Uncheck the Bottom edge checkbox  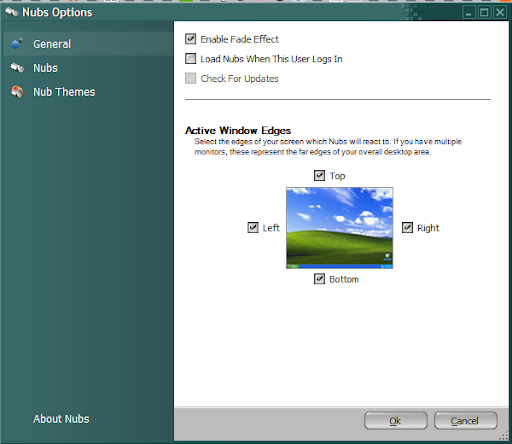pos(319,279)
